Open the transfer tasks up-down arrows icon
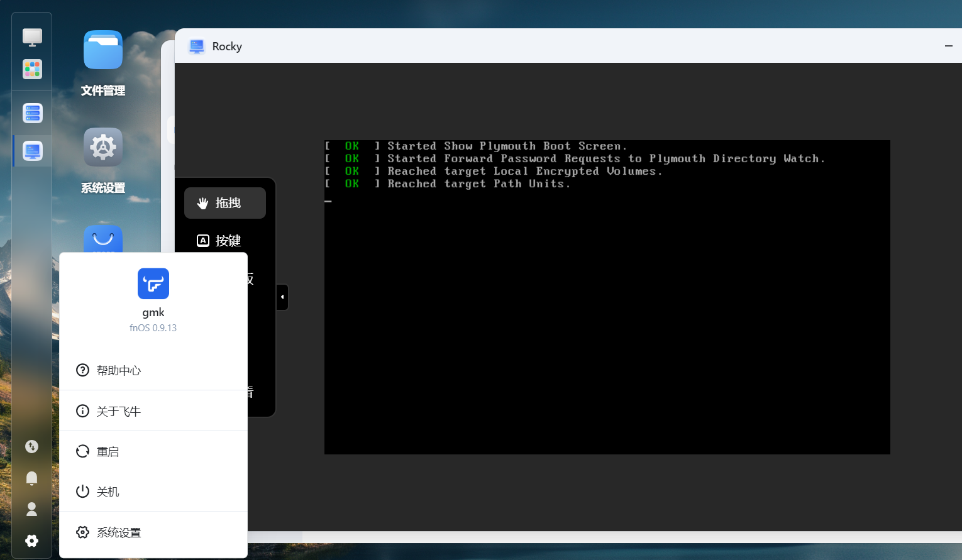 [x=32, y=446]
